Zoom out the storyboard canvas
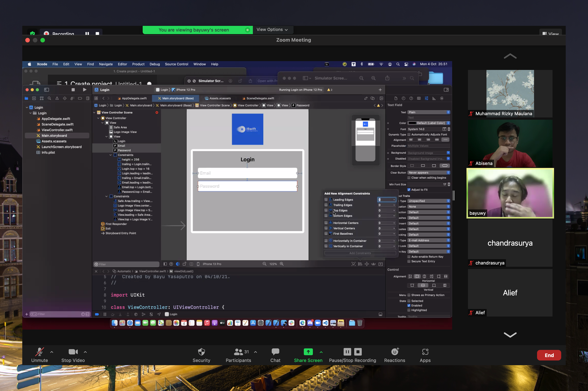The width and height of the screenshot is (588, 391). coord(264,264)
